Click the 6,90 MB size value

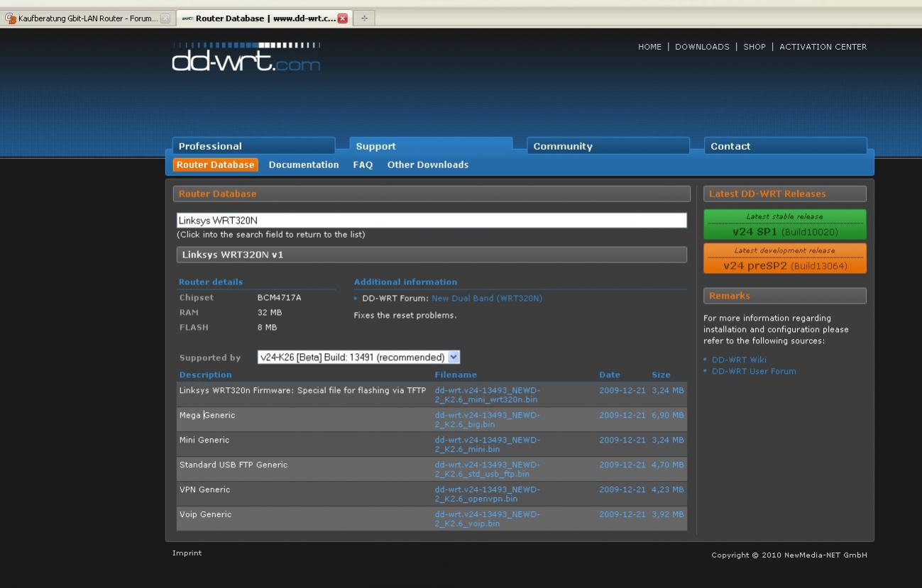coord(668,416)
